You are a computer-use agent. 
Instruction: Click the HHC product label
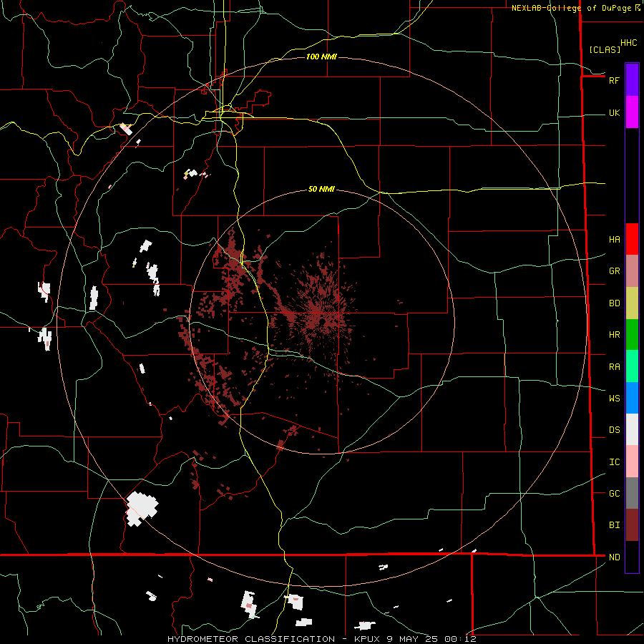pos(628,43)
